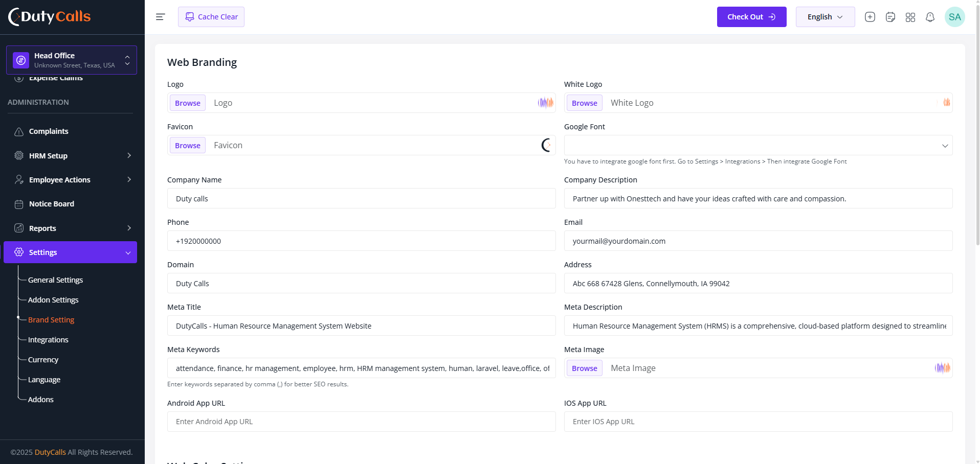Click the Company Name field
Viewport: 980px width, 464px height.
(x=361, y=198)
